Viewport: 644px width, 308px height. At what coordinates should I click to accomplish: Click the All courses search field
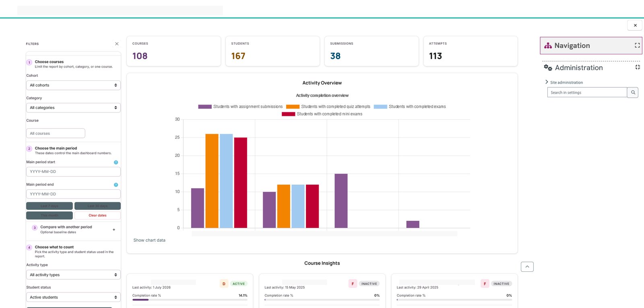tap(56, 133)
